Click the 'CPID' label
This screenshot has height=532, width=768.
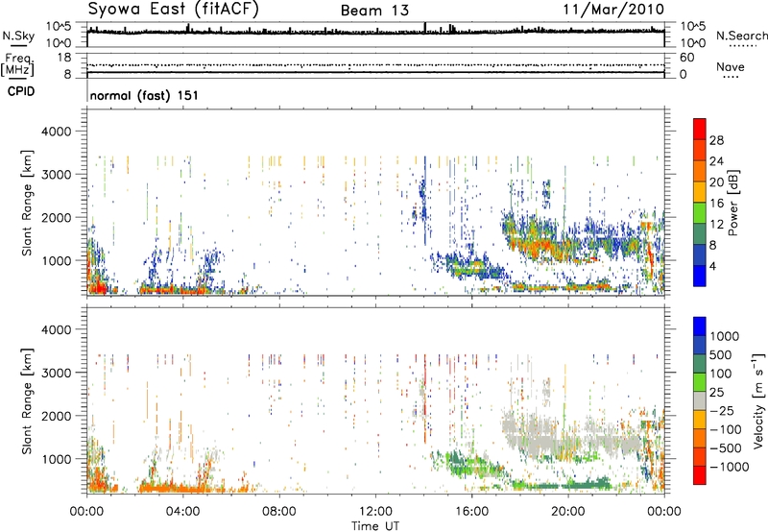[21, 91]
